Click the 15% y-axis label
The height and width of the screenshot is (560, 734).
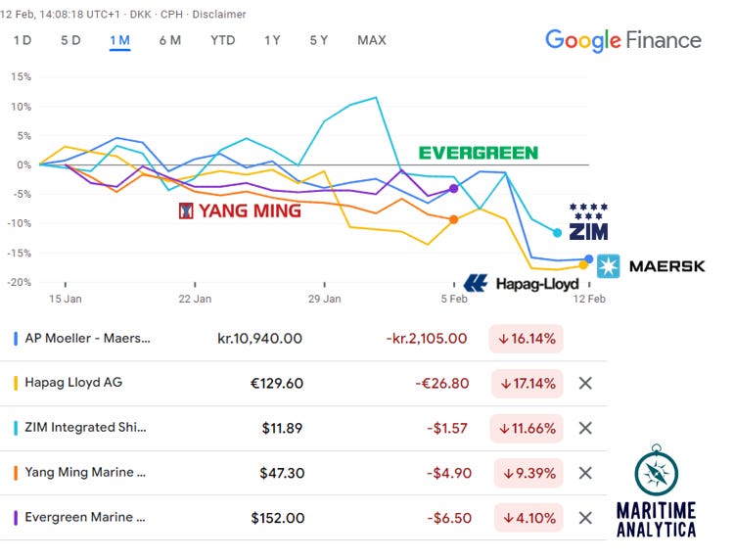click(x=22, y=76)
